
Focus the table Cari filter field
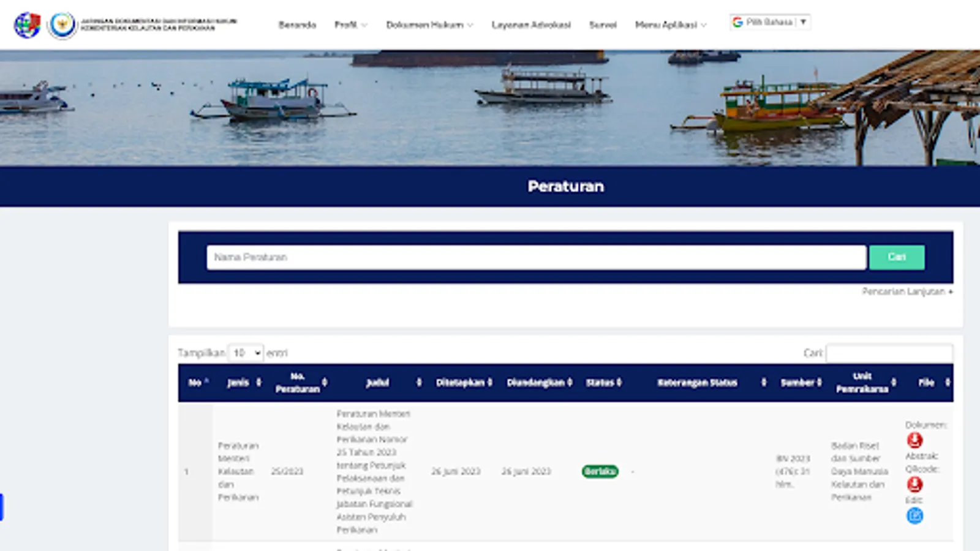click(x=889, y=353)
